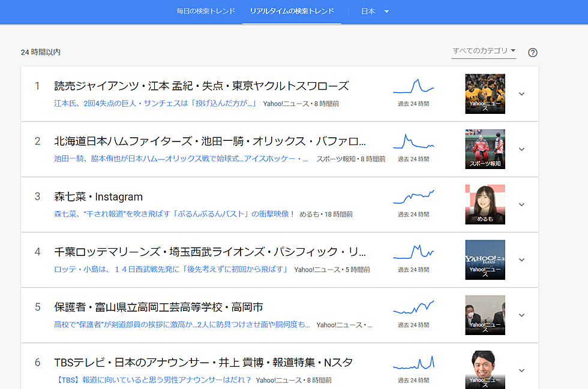
Task: Open article link 江本氏、2回4失点の巨人
Action: 155,104
